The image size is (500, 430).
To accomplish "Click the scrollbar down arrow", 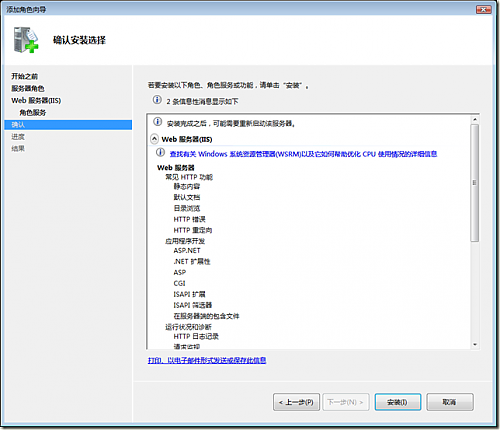I will click(x=475, y=345).
